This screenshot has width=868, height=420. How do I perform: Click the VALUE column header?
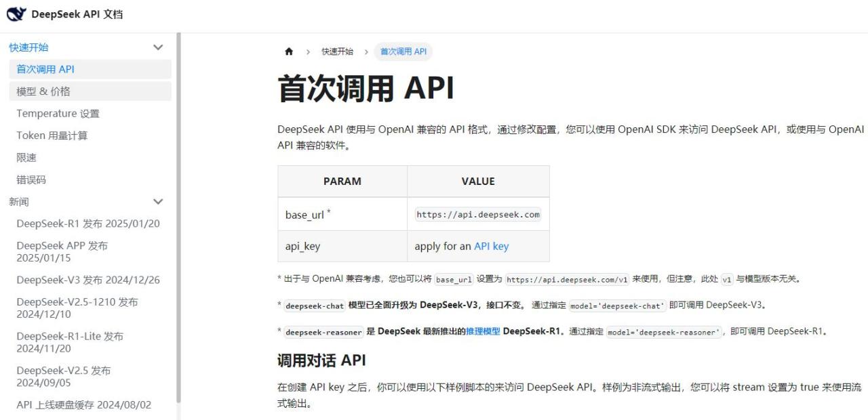478,182
